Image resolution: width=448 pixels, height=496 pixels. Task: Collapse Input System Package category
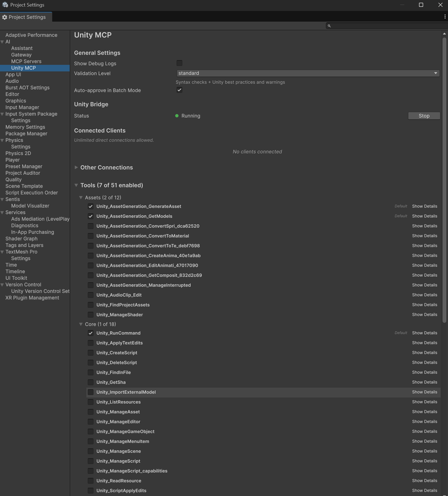click(2, 114)
